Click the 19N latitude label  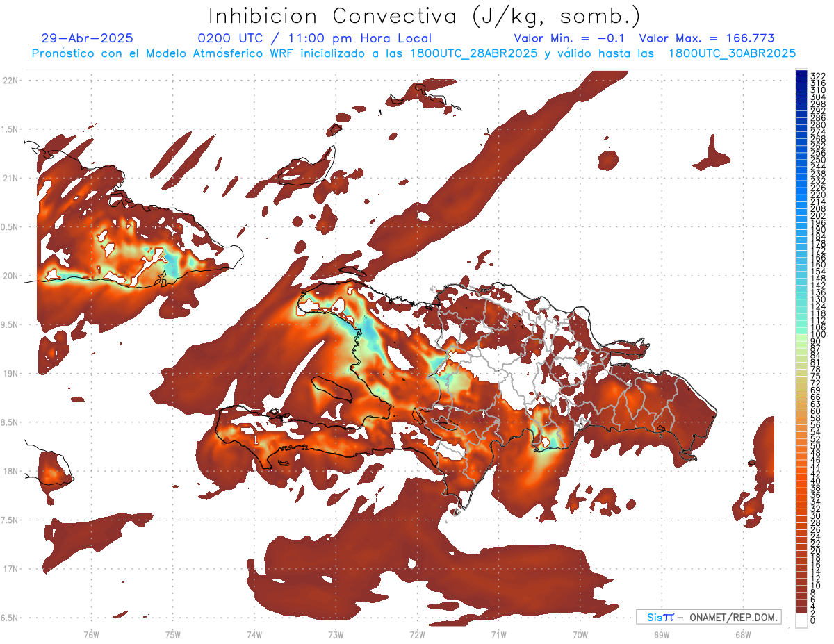tap(11, 374)
